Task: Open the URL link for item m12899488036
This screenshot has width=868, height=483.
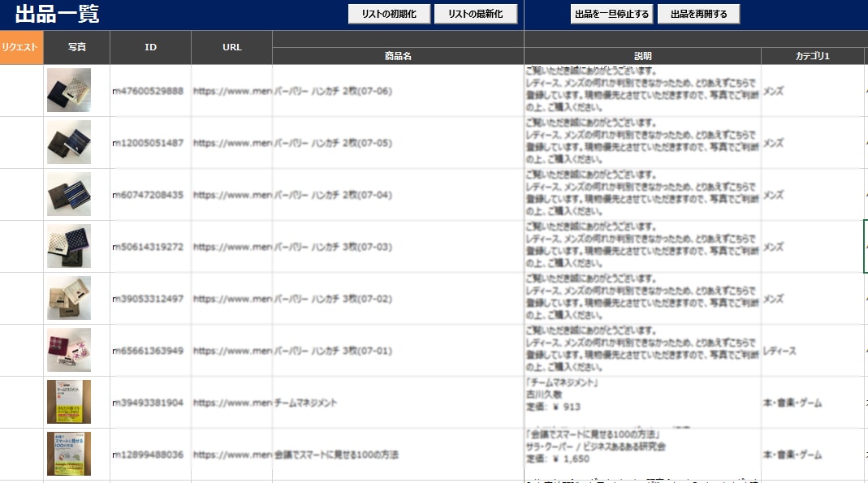Action: pos(232,455)
